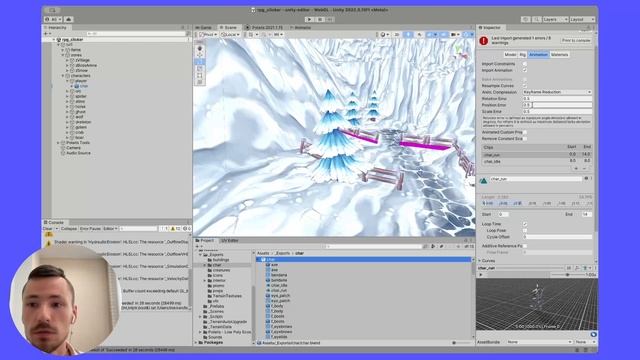
Task: Select the char object in the Hierarchy
Action: tap(84, 86)
